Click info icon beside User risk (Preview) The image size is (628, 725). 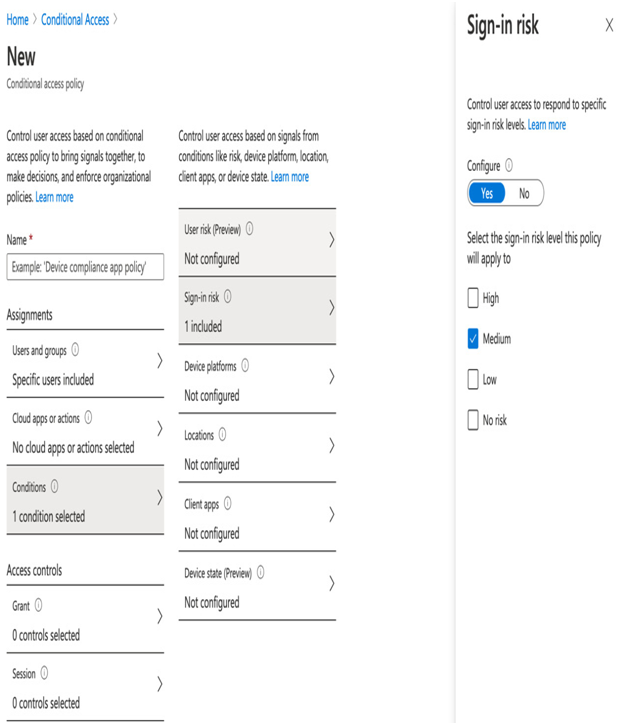pyautogui.click(x=250, y=228)
